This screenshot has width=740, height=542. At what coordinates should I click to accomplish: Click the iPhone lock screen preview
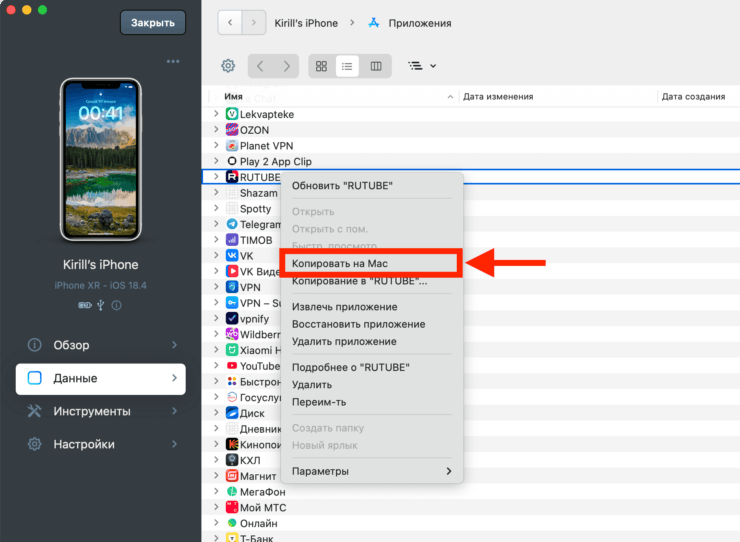pos(100,160)
